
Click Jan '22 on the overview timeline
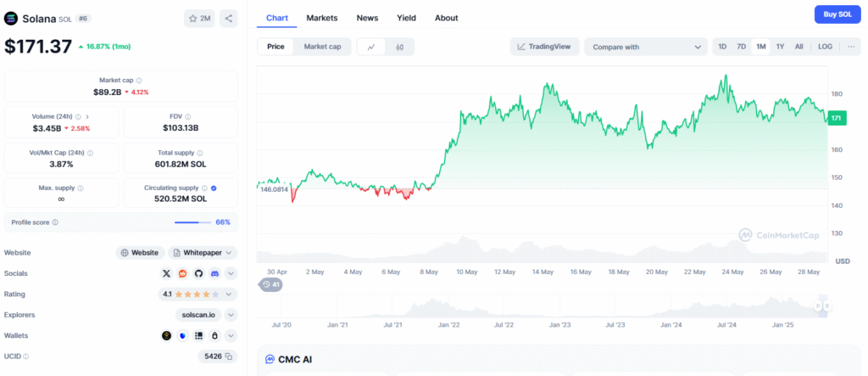click(448, 325)
